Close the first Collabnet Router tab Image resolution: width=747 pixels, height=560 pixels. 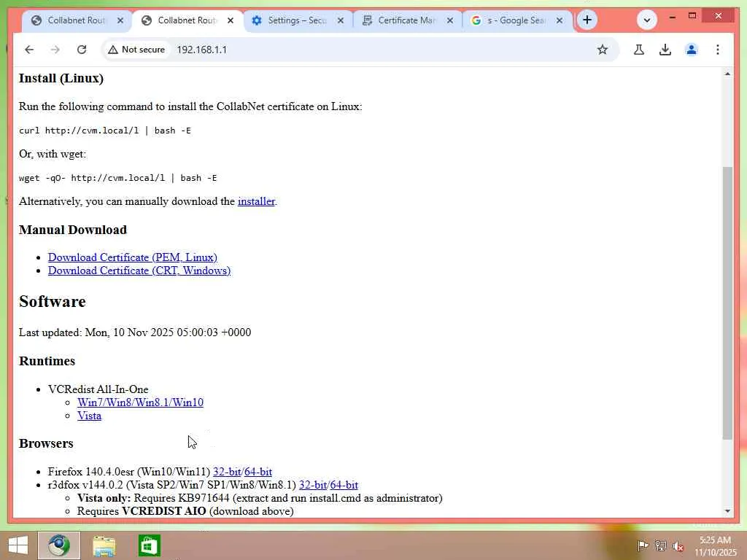tap(120, 20)
